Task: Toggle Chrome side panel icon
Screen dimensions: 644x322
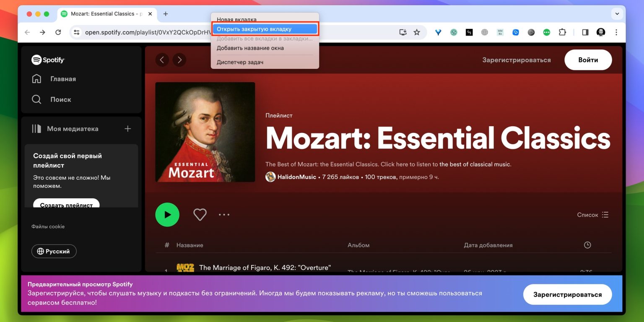Action: [585, 32]
